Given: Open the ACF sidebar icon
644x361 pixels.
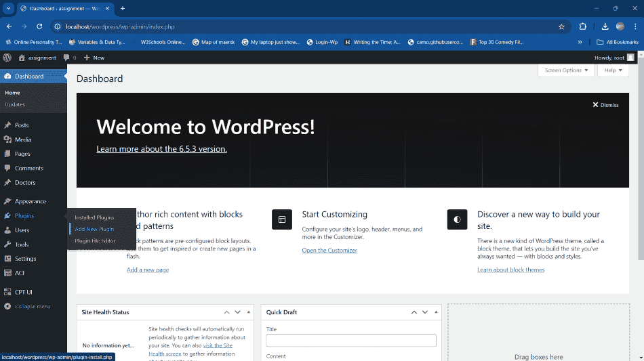Looking at the screenshot, I should click(x=7, y=273).
